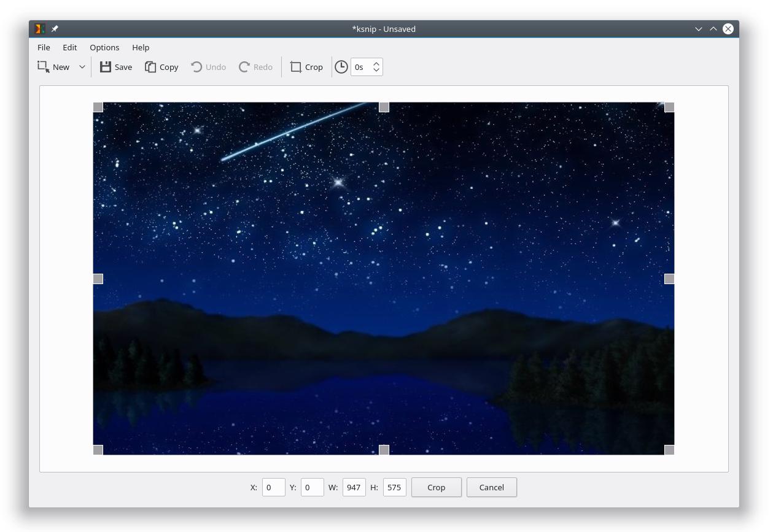Viewport: 773px width, 532px height.
Task: Click the delay timer clock icon
Action: [341, 67]
